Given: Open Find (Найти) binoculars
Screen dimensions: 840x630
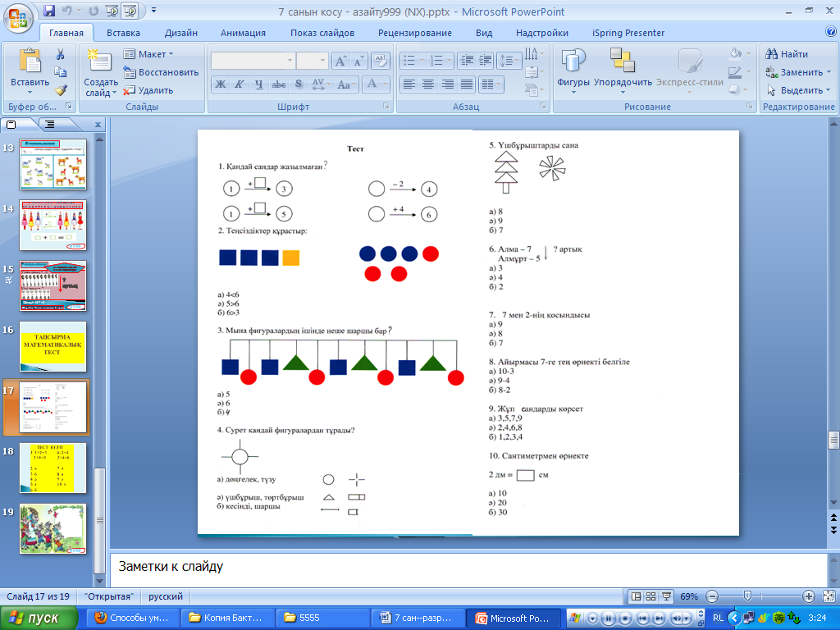Looking at the screenshot, I should coord(787,54).
